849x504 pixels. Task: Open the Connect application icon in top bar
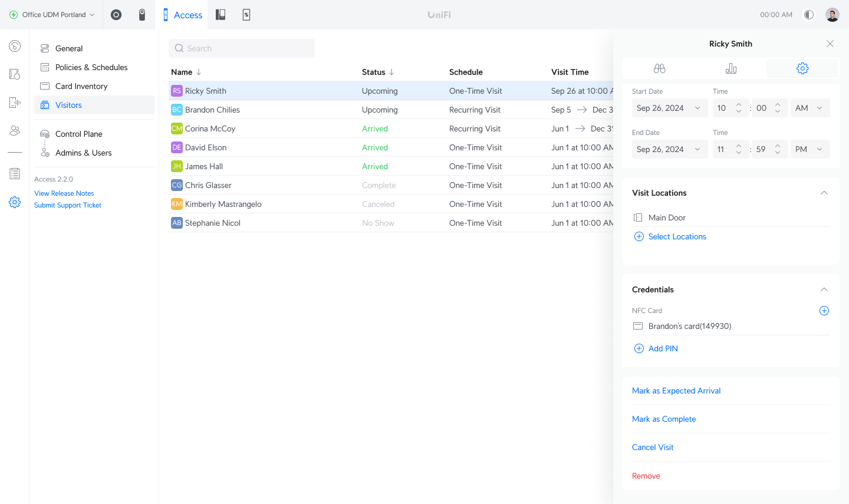246,15
